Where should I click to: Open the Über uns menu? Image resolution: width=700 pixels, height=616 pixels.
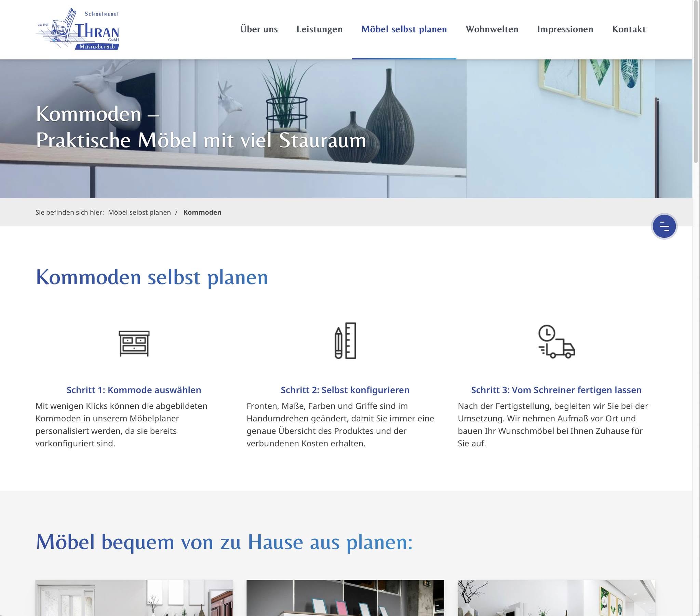259,29
